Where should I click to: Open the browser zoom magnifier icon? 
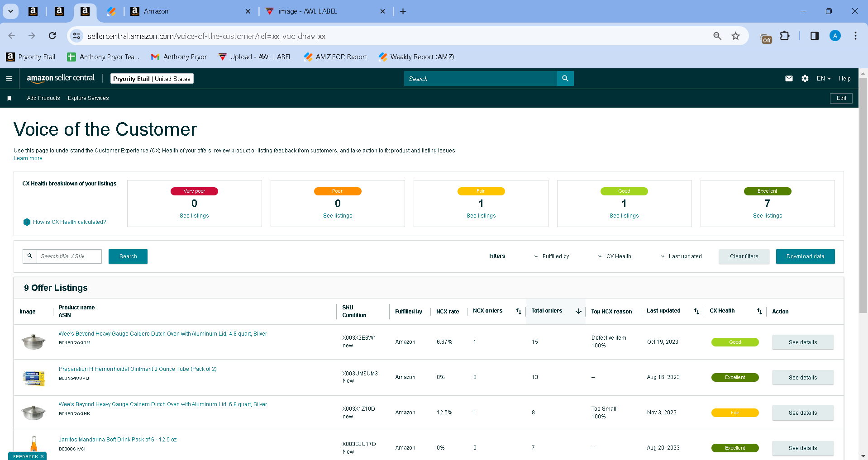click(x=717, y=36)
